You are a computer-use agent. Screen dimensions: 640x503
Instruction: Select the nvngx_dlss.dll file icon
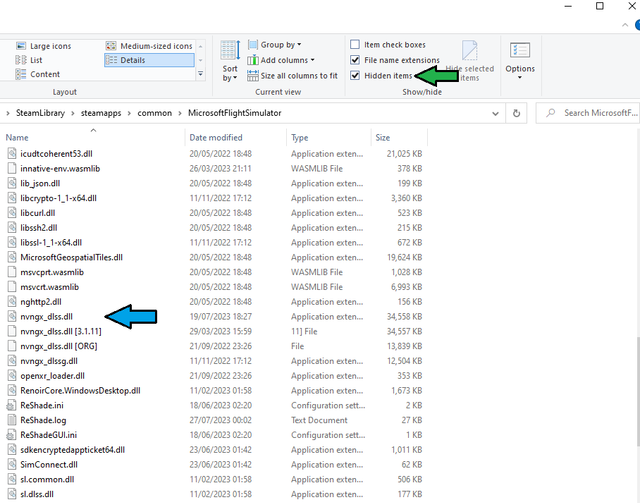(12, 316)
